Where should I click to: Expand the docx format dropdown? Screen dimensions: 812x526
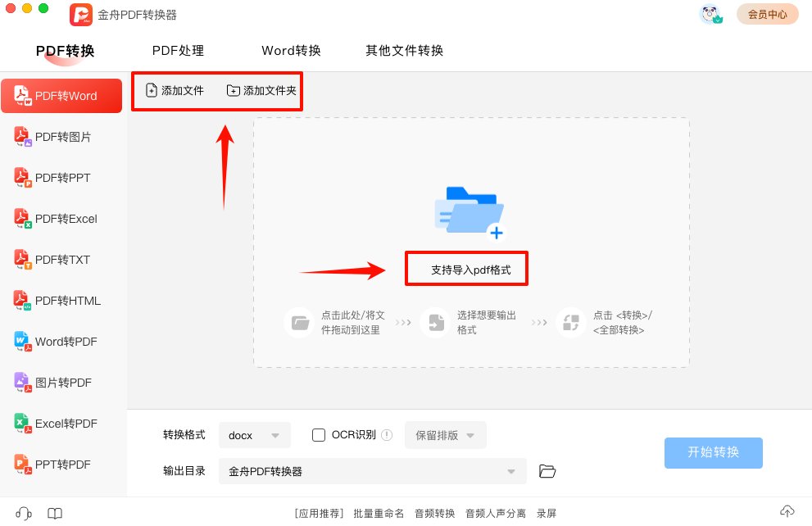point(255,435)
